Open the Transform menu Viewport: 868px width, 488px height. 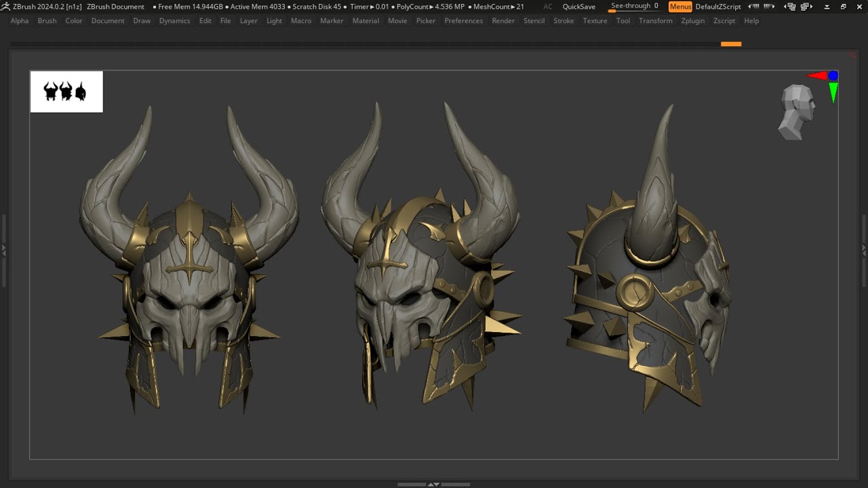[656, 21]
